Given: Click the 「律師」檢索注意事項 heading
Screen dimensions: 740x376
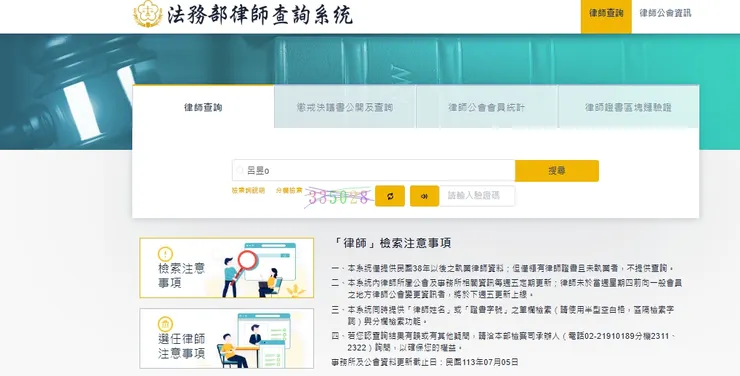Looking at the screenshot, I should pyautogui.click(x=392, y=243).
